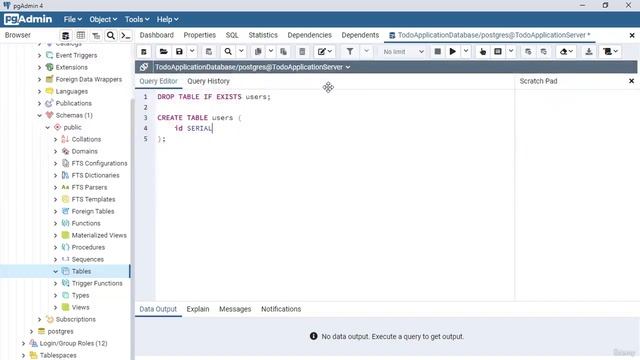Open save options dropdown arrow

point(192,51)
